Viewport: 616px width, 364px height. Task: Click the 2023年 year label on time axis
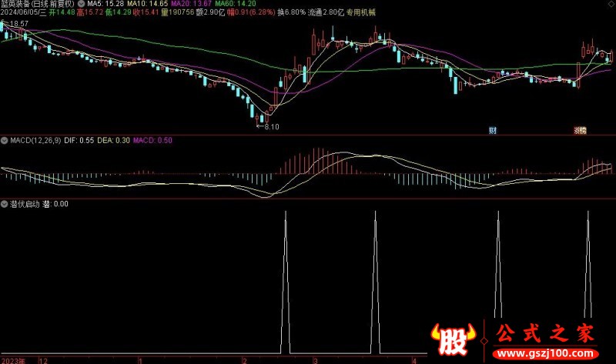[x=14, y=359]
